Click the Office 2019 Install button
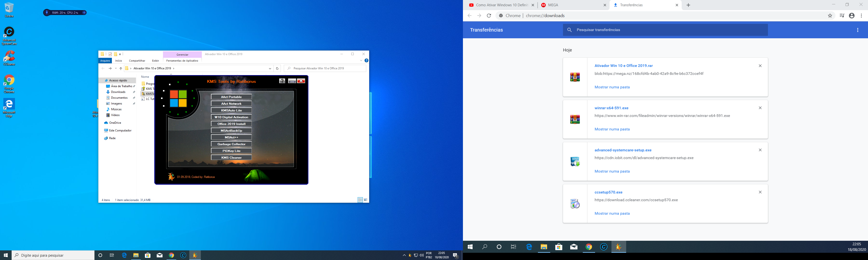 point(231,124)
